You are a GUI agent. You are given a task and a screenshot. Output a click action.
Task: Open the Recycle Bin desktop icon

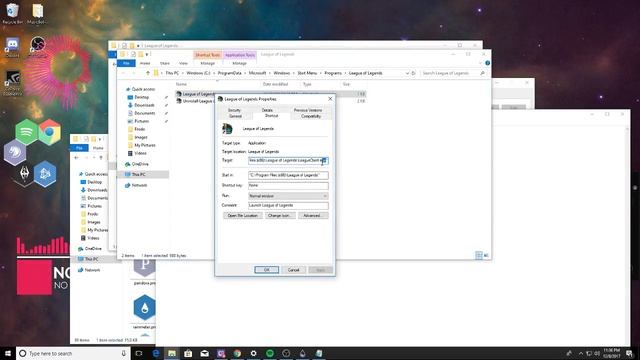(x=12, y=13)
